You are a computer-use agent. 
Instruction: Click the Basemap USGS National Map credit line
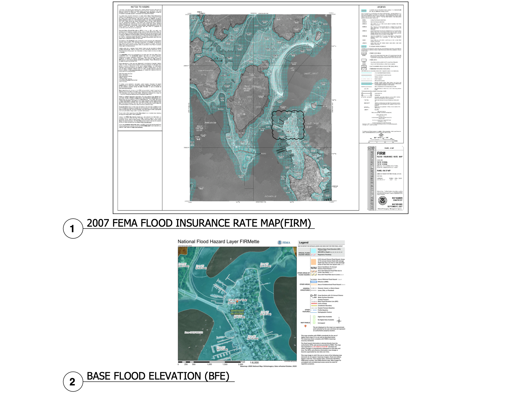point(268,366)
